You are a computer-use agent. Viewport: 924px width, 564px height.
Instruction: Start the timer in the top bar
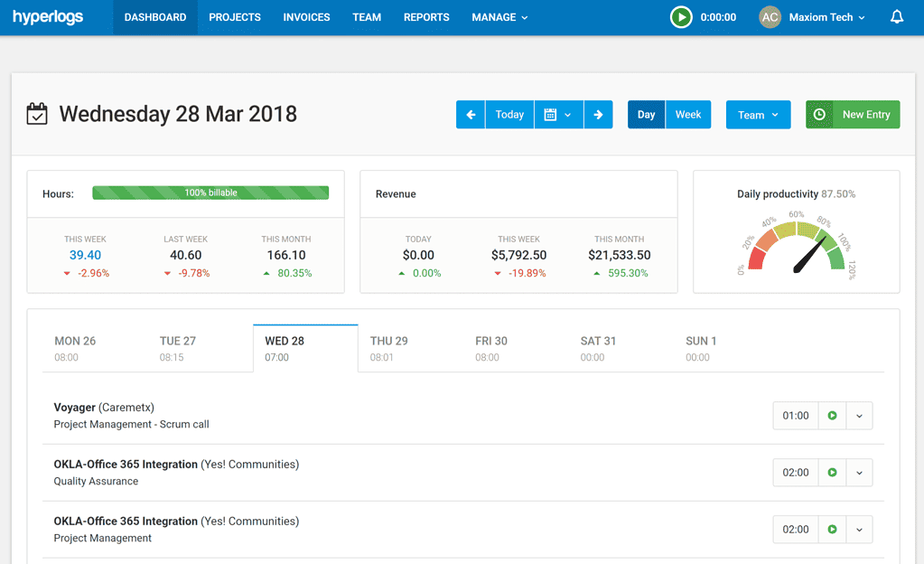click(681, 17)
